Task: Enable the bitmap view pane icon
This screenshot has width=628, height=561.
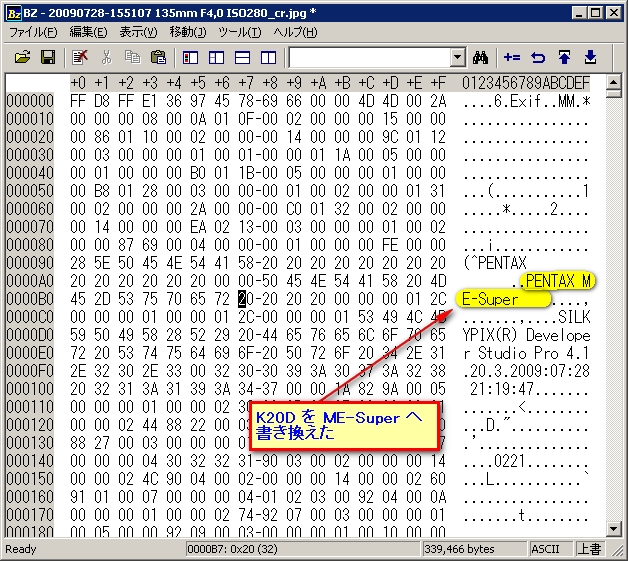Action: pos(190,58)
